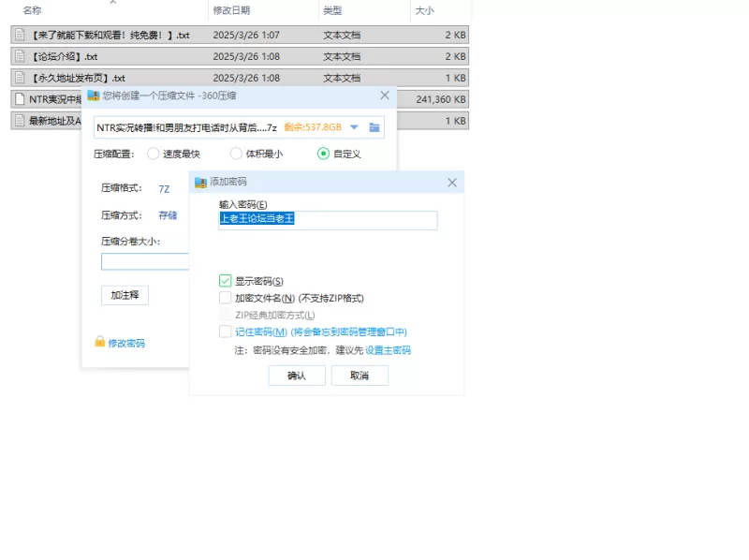Sort by the 类型 column header
The height and width of the screenshot is (560, 749).
pyautogui.click(x=332, y=10)
